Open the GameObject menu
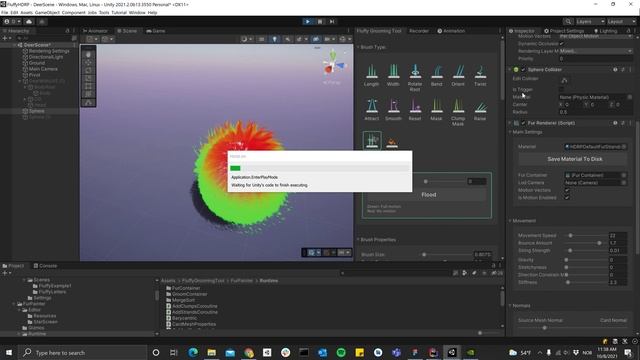The height and width of the screenshot is (360, 640). point(47,13)
